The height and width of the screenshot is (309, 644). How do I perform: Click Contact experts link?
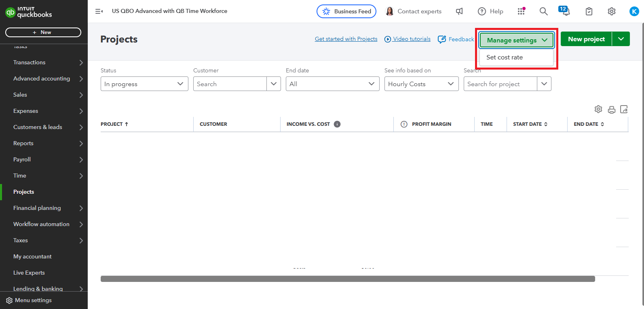click(419, 11)
